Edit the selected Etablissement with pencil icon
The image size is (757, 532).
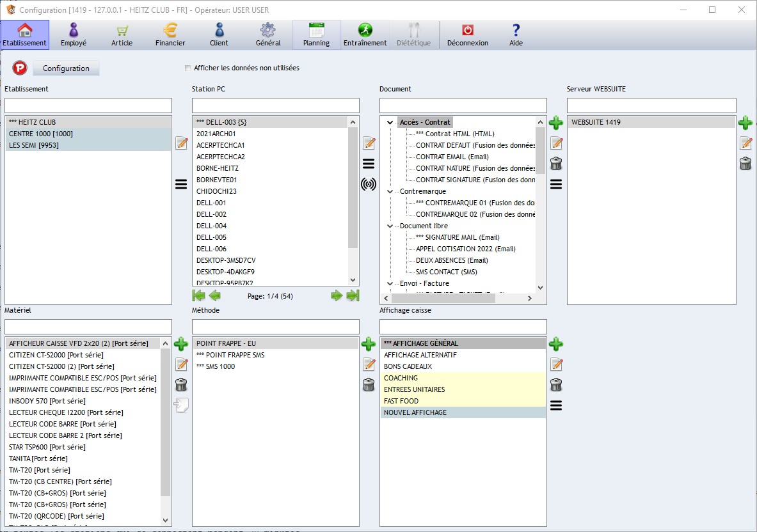(x=181, y=143)
